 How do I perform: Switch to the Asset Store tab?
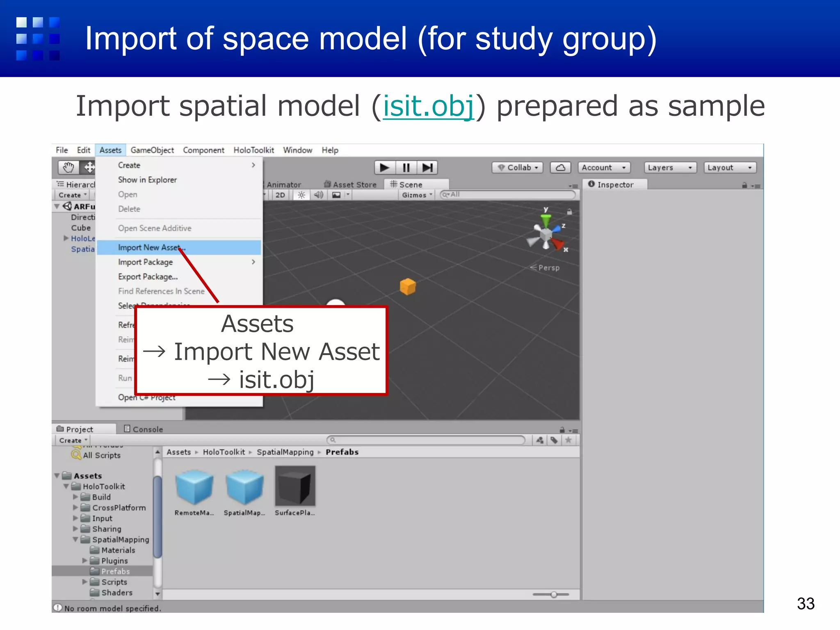coord(351,185)
